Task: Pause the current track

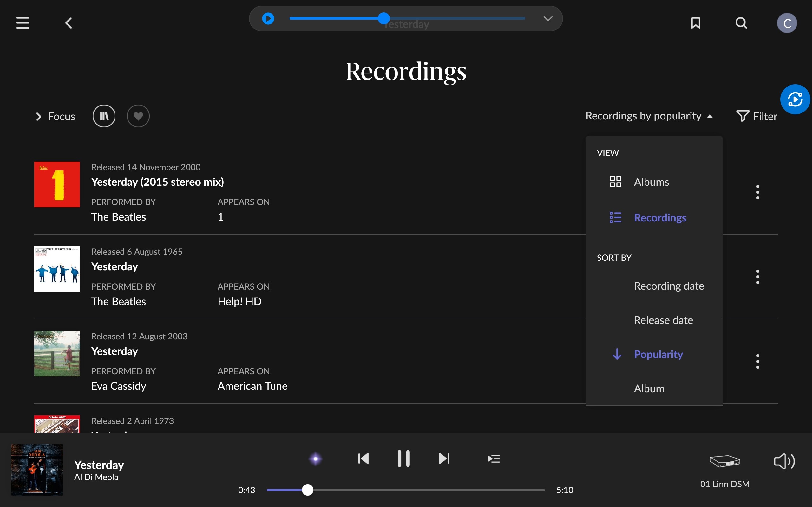Action: (x=403, y=459)
